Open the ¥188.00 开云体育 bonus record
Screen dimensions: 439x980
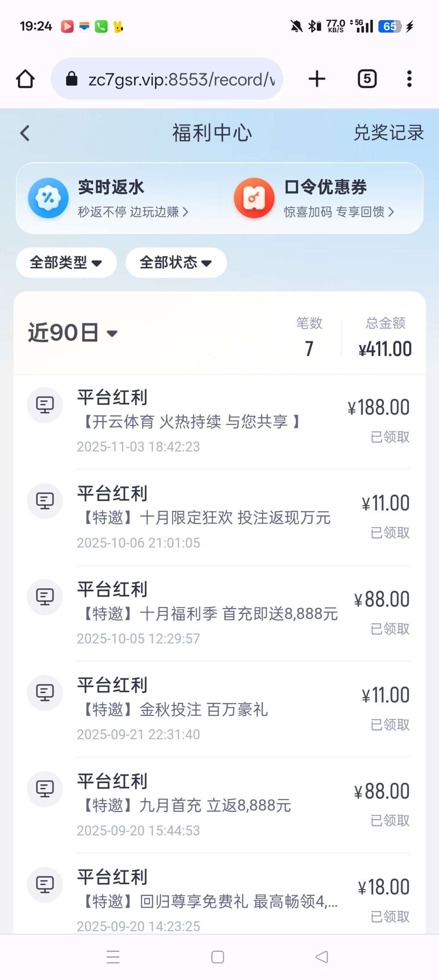219,421
